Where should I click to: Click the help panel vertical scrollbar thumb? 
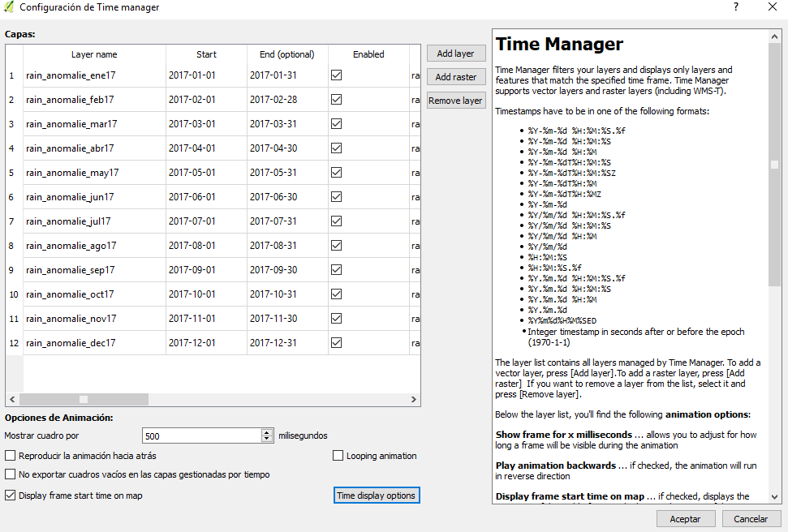(774, 165)
